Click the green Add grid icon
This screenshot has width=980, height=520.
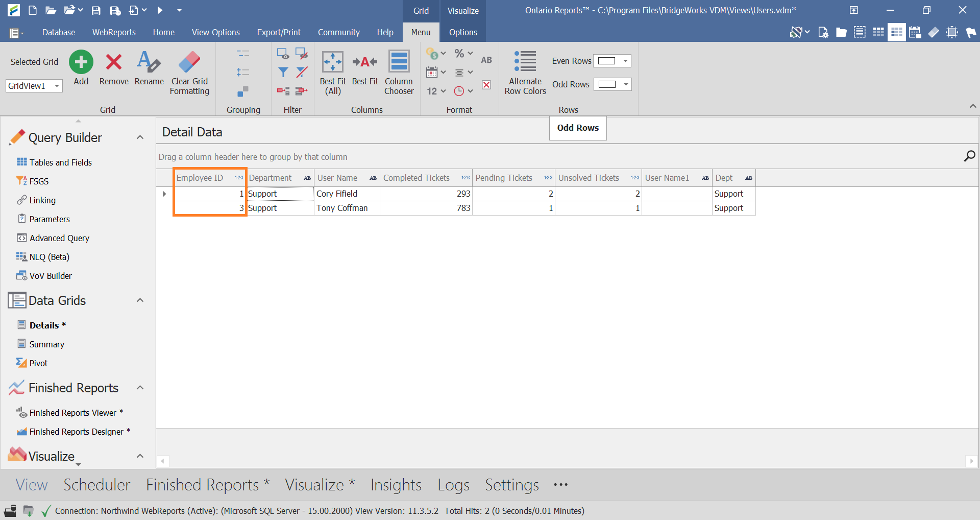[x=81, y=62]
